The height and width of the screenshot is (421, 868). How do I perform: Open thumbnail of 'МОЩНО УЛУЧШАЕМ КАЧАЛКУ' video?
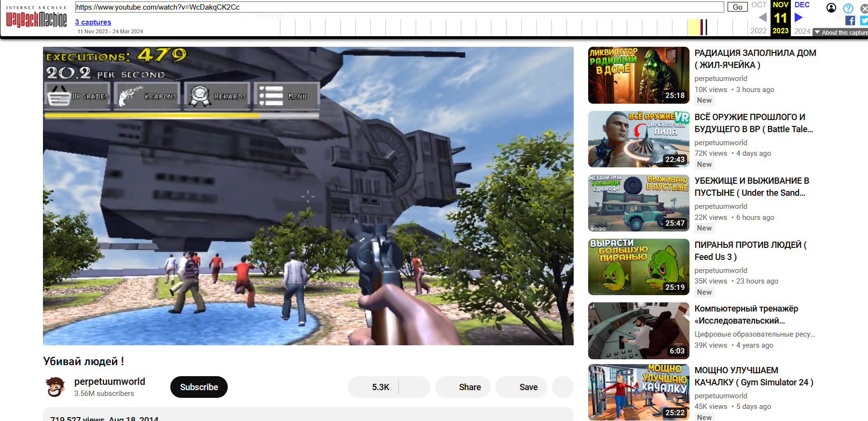tap(639, 392)
